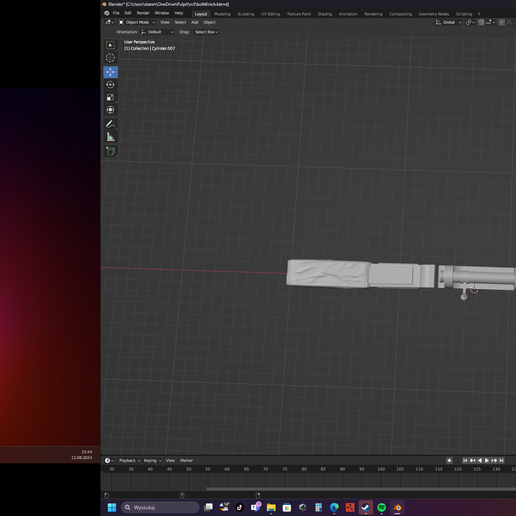Screen dimensions: 516x516
Task: Toggle the auto keying record button
Action: coord(449,461)
